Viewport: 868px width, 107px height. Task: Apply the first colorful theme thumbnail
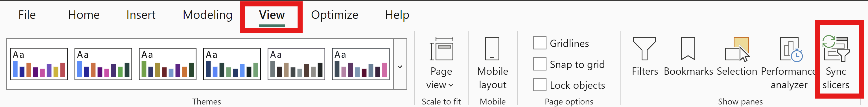coord(39,64)
